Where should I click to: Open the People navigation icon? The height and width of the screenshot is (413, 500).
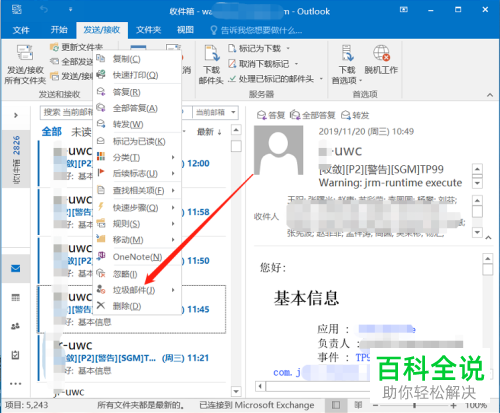click(15, 326)
